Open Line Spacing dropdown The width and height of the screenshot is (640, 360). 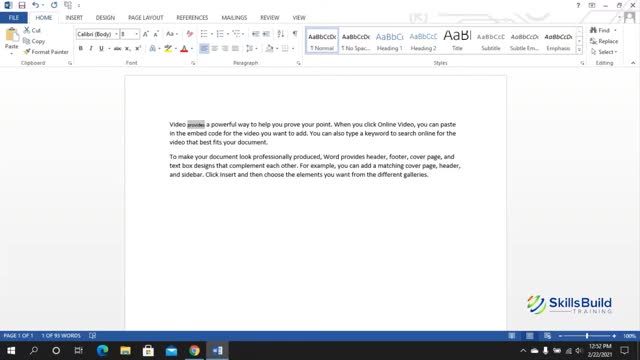[251, 49]
